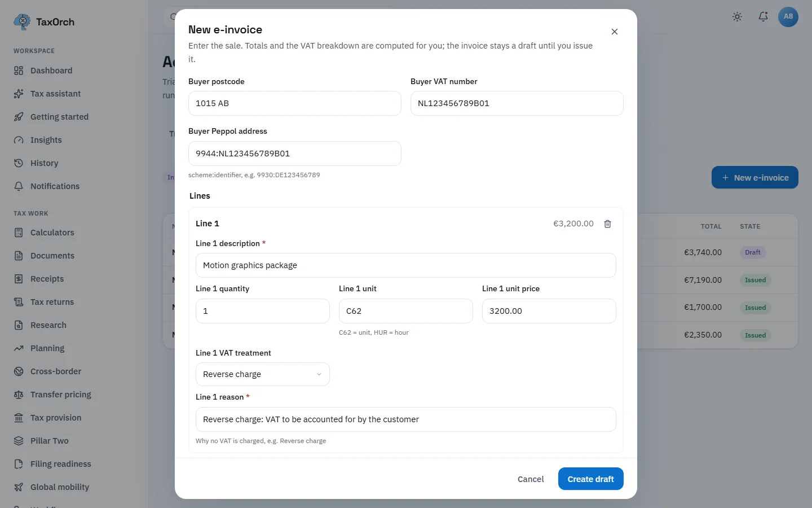This screenshot has height=508, width=812.
Task: Focus the Buyer VAT number field
Action: (x=517, y=103)
